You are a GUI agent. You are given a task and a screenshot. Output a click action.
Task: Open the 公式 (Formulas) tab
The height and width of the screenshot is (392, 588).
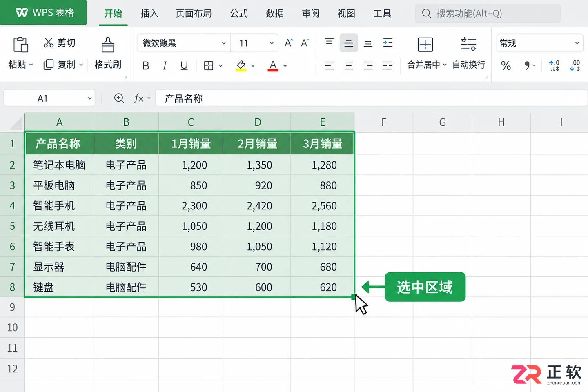click(x=239, y=13)
